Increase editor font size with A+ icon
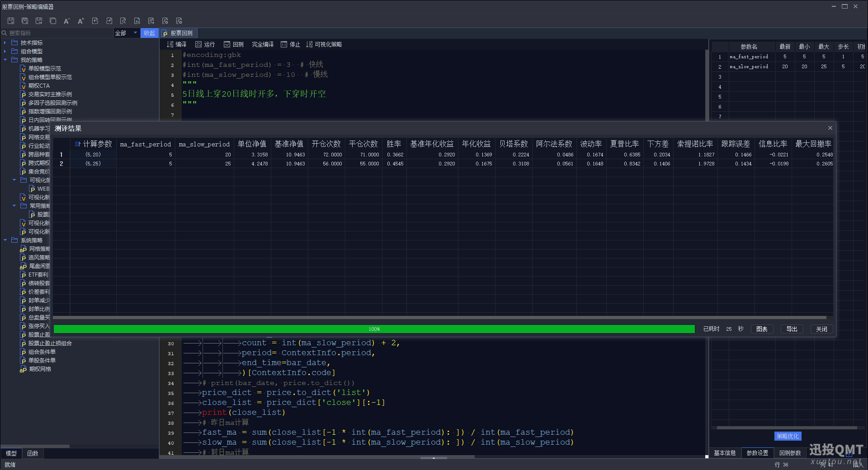The image size is (868, 470). tap(80, 21)
